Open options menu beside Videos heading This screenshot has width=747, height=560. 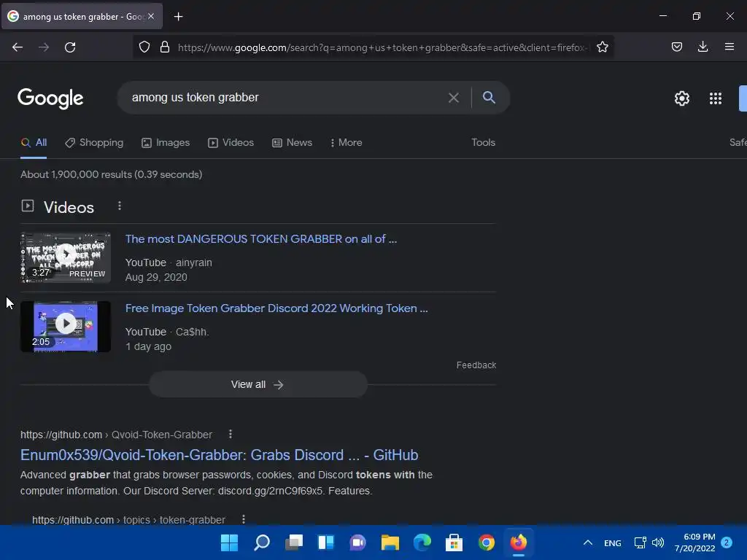[120, 206]
